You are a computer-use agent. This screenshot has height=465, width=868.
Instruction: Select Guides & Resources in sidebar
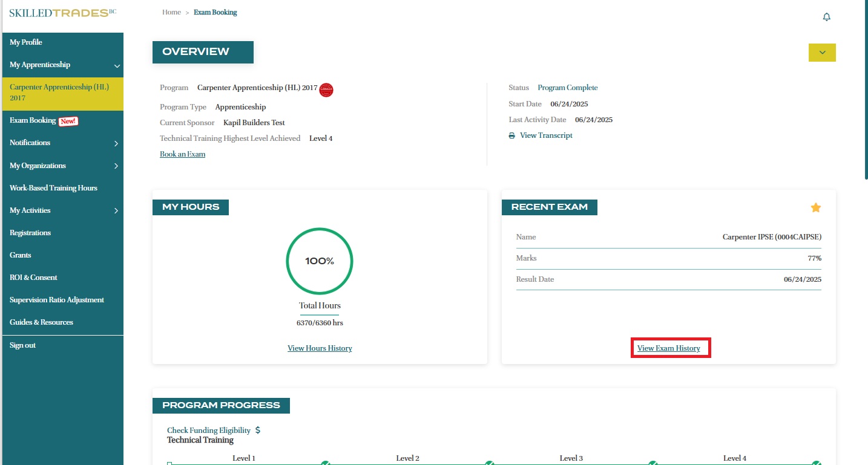coord(41,322)
